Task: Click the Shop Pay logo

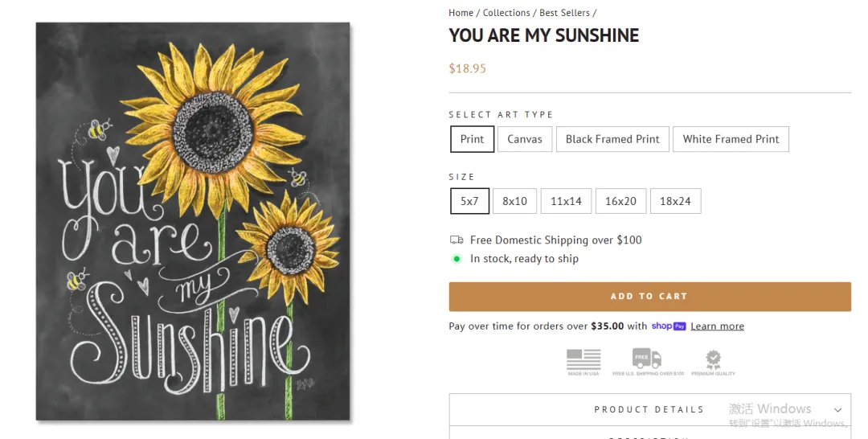Action: point(669,326)
